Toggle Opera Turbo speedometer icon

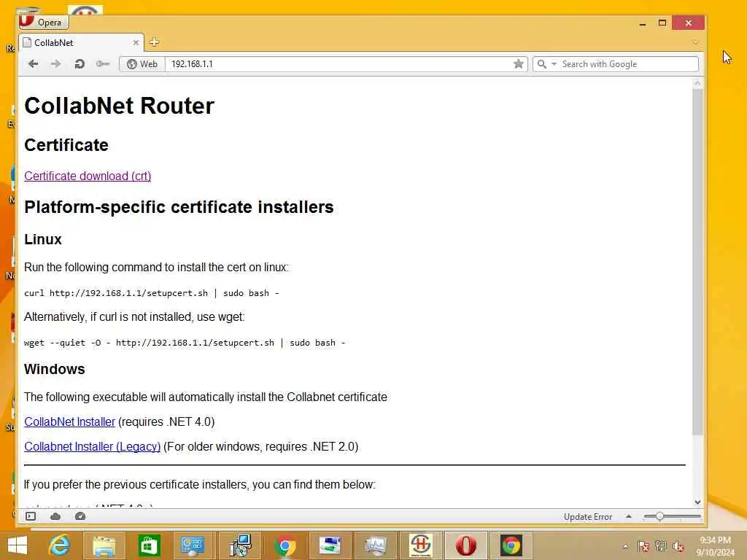point(80,516)
